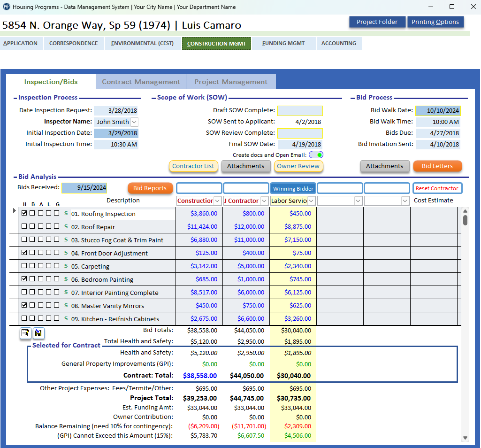
Task: Click the Initial Inspection Date field
Action: tap(116, 133)
